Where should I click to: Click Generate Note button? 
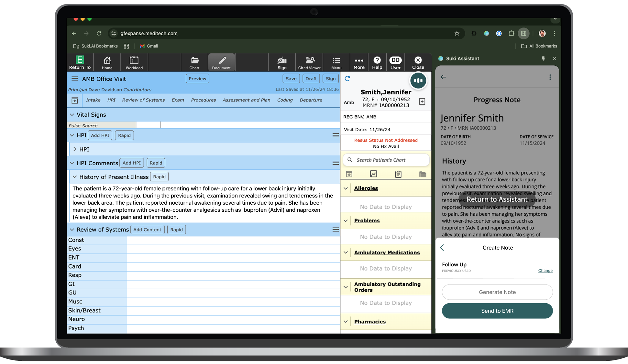coord(497,292)
